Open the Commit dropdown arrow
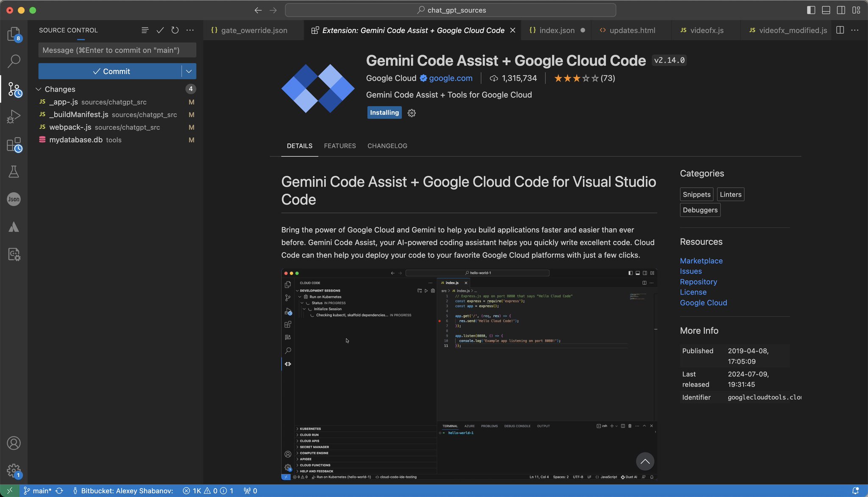868x497 pixels. pyautogui.click(x=189, y=71)
